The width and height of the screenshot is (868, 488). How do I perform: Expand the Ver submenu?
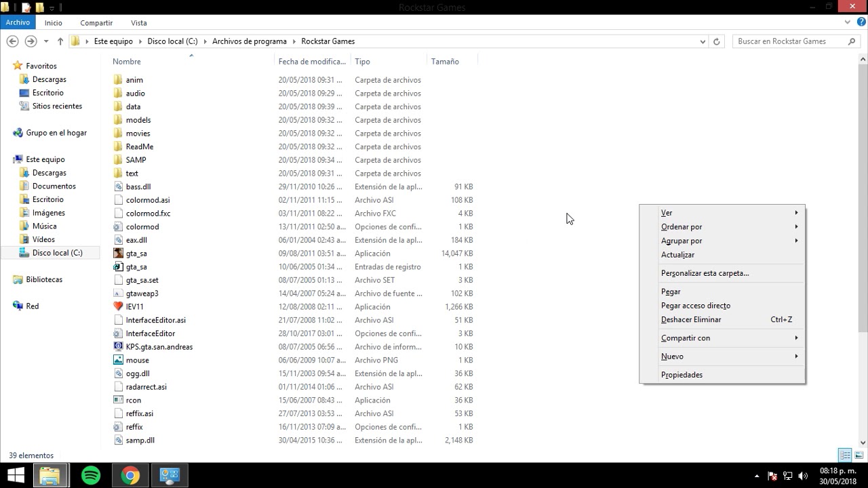722,213
